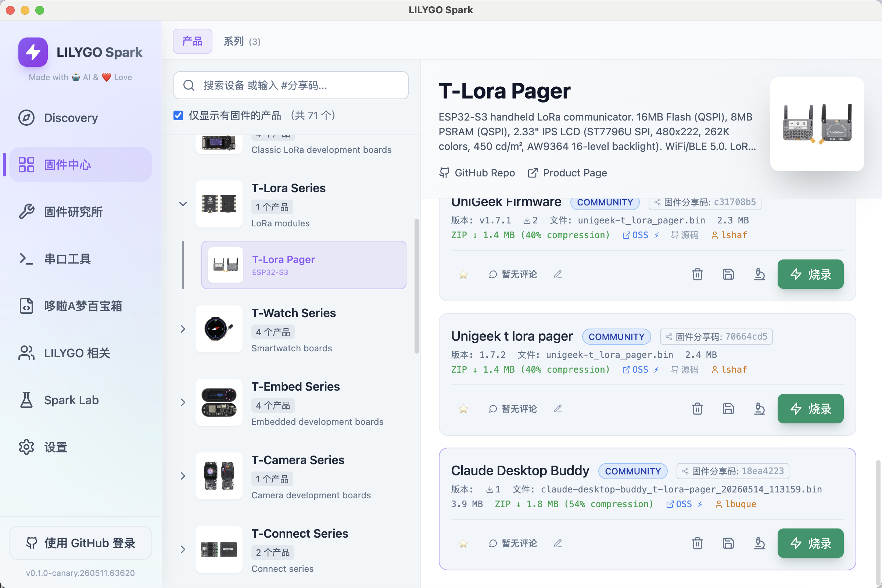882x588 pixels.
Task: Edit the Claude Desktop Buddy entry
Action: pyautogui.click(x=558, y=544)
